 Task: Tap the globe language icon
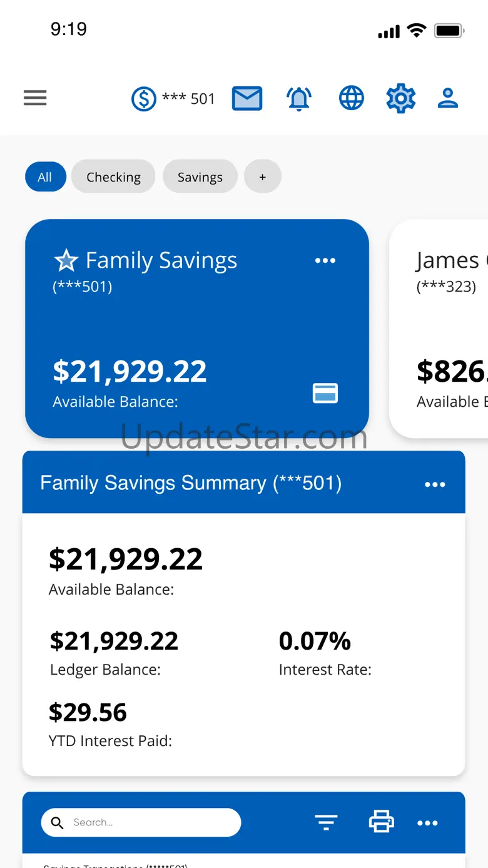click(351, 98)
